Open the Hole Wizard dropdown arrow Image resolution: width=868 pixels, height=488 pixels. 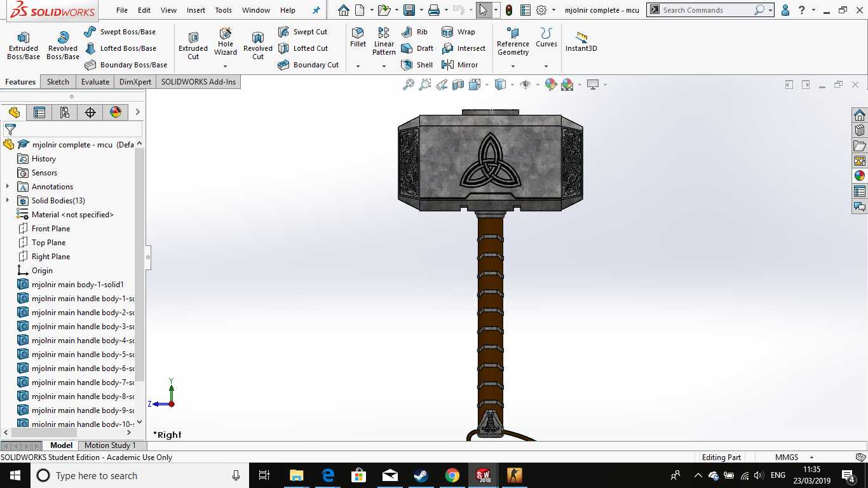click(225, 66)
